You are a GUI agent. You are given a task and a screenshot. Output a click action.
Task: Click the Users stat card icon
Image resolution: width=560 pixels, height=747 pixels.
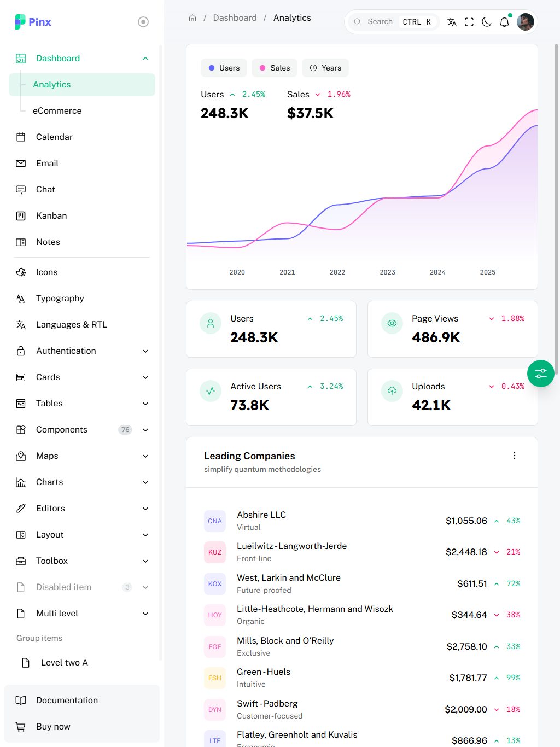point(211,323)
